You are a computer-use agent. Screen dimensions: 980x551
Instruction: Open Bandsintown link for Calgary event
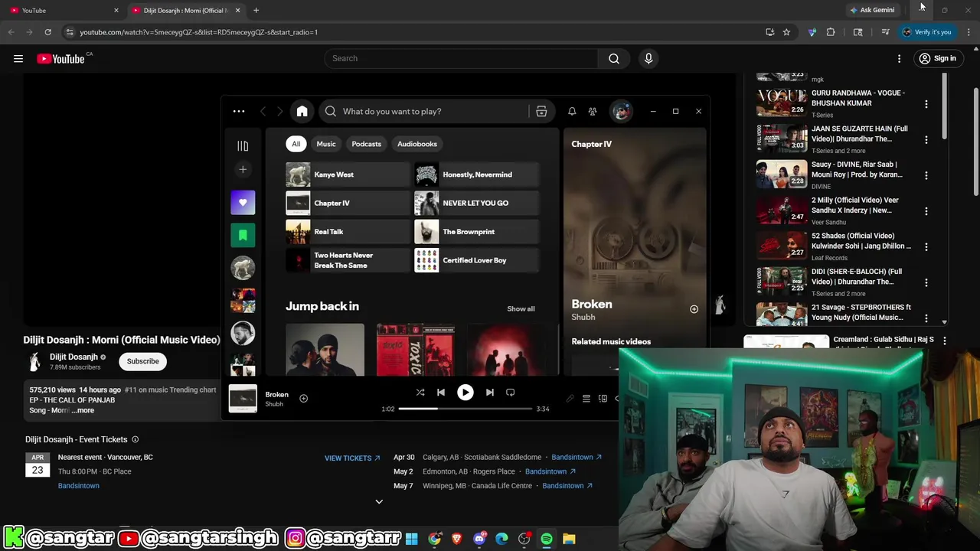coord(577,457)
